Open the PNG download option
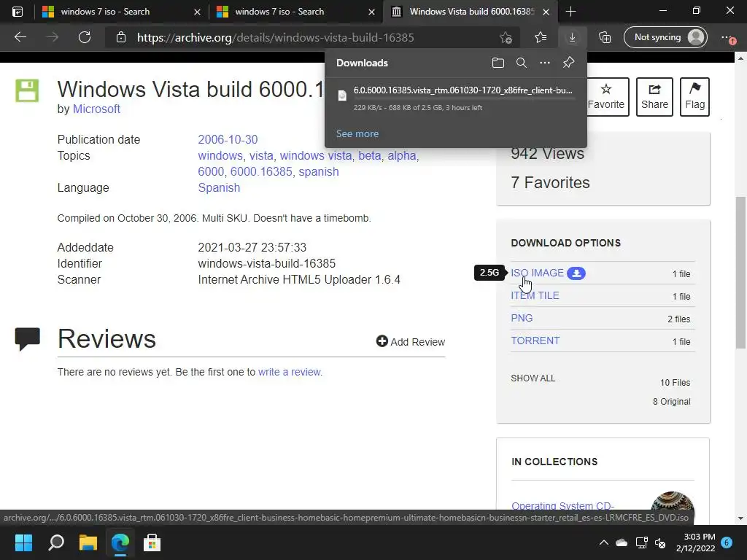The height and width of the screenshot is (560, 747). point(522,318)
